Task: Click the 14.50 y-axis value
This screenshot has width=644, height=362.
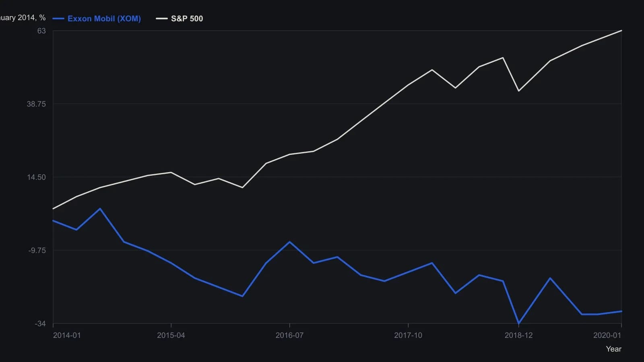Action: click(x=36, y=177)
